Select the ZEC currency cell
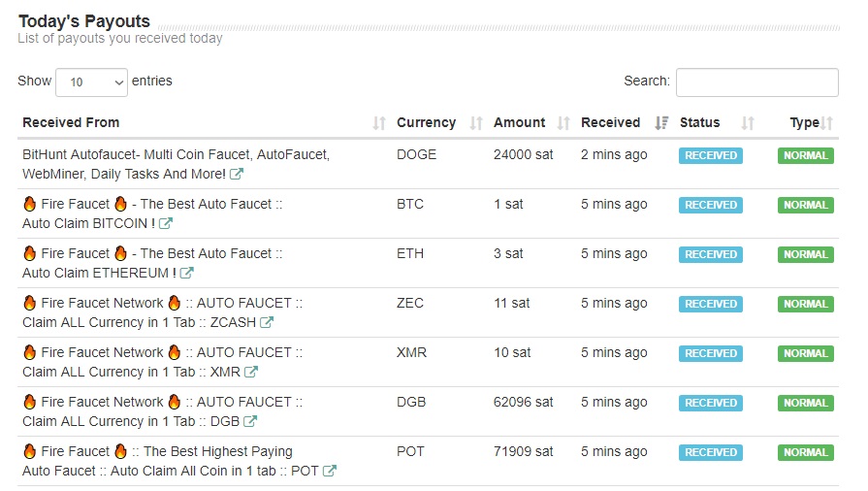 pos(410,303)
